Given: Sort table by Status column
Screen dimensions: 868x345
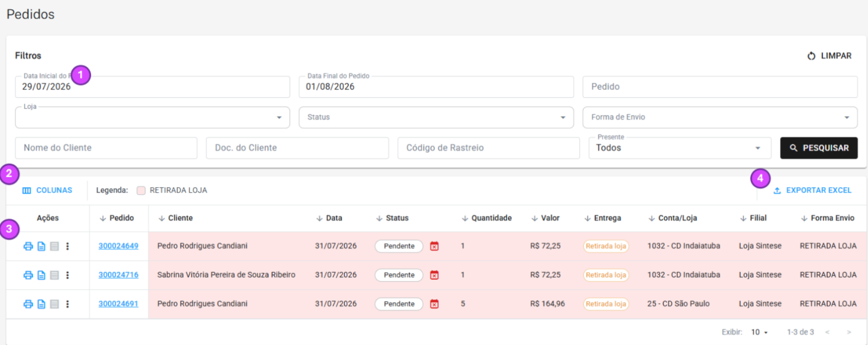Looking at the screenshot, I should pos(392,218).
